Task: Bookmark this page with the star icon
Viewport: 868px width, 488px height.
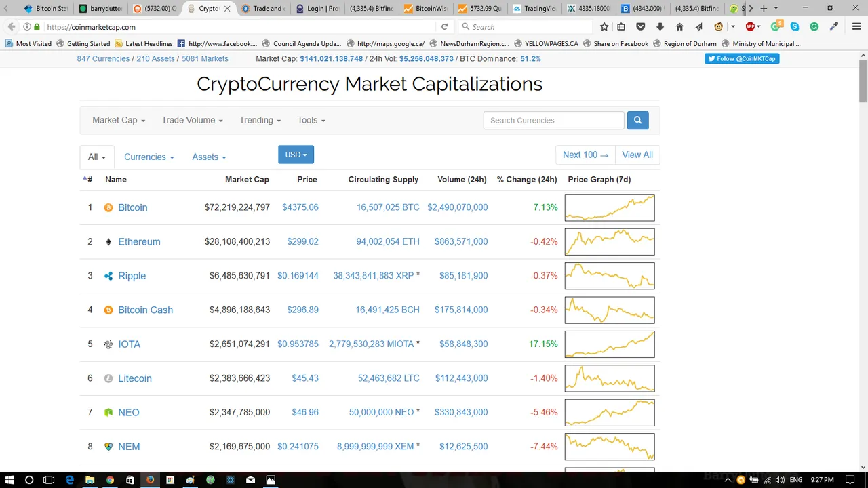Action: 604,27
